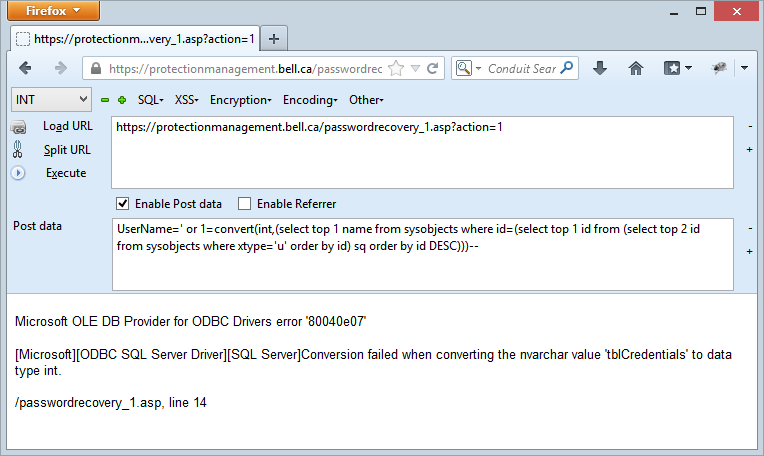Open the SQL menu
Image resolution: width=764 pixels, height=456 pixels.
[151, 100]
